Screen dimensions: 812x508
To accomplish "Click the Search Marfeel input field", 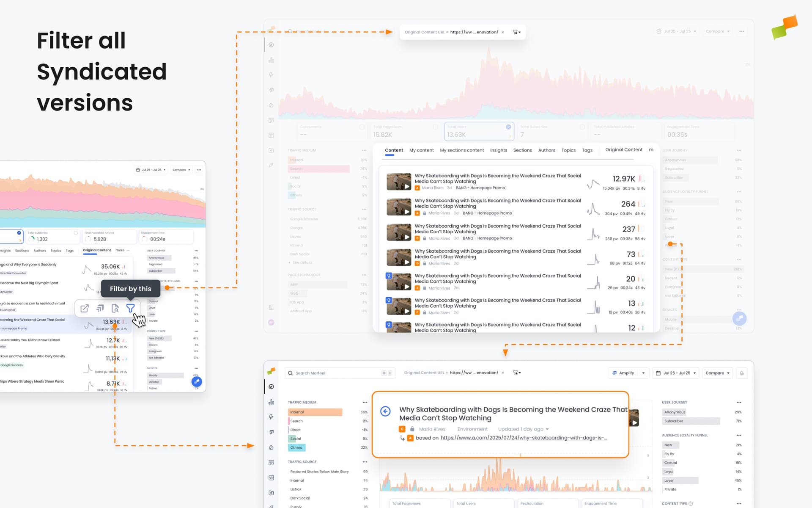I will click(x=338, y=373).
